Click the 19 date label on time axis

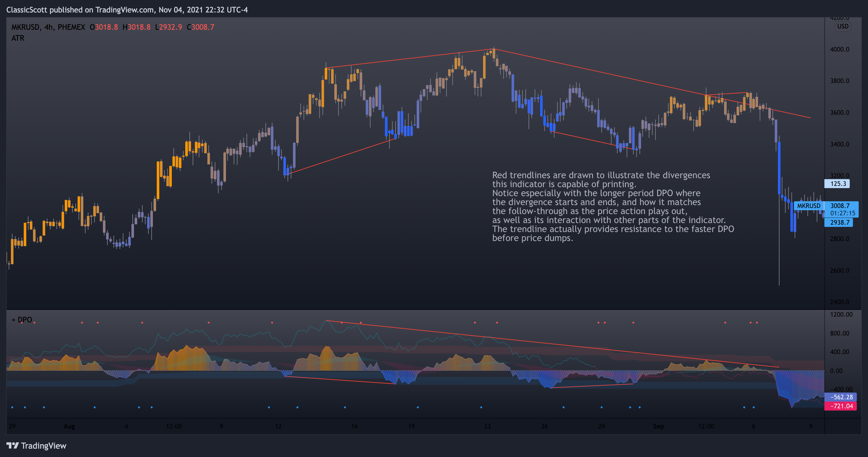click(x=412, y=426)
